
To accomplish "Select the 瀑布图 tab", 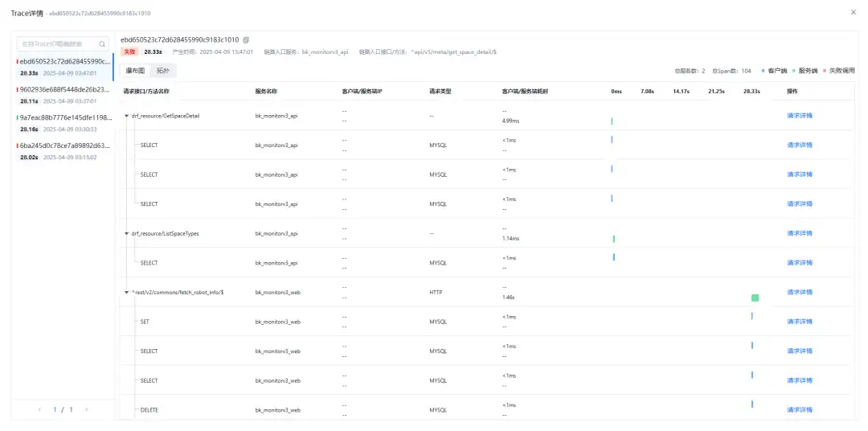I will coord(135,71).
